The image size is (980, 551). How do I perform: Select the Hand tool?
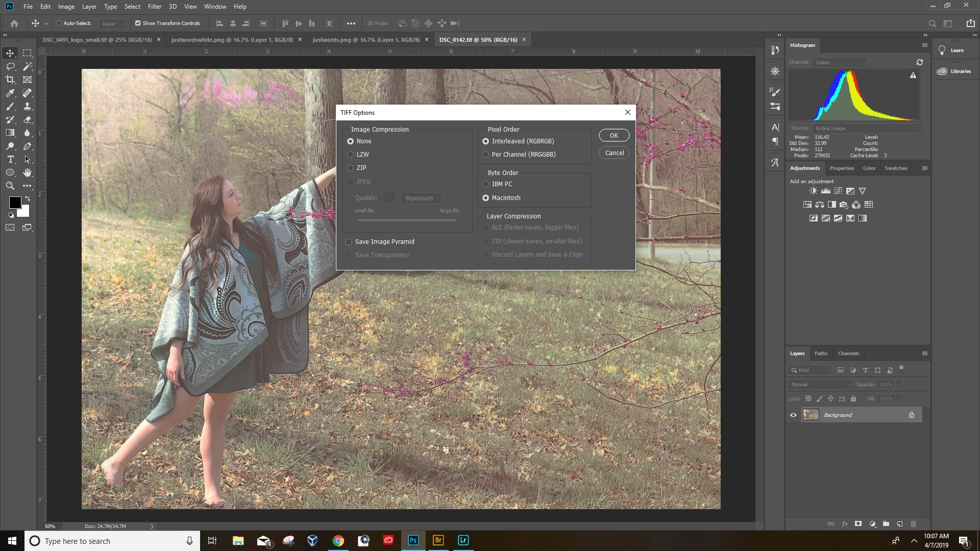point(28,173)
